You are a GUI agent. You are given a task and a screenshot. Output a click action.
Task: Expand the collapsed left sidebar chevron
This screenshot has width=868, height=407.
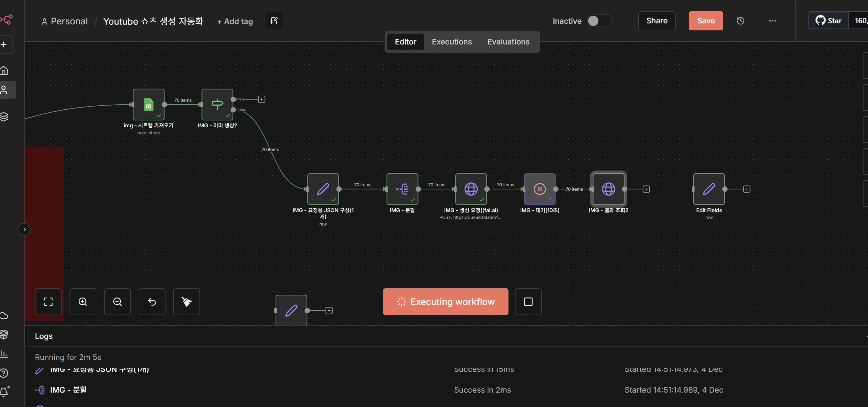pos(24,229)
